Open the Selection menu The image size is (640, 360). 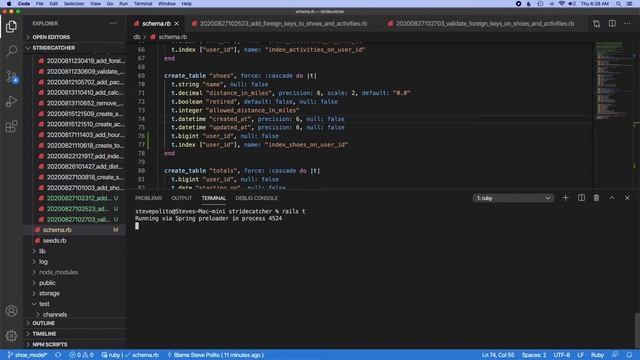(x=74, y=4)
